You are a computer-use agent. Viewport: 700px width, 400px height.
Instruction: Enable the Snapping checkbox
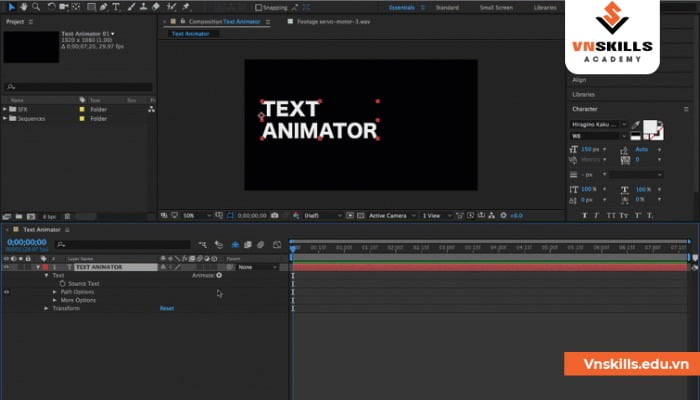pyautogui.click(x=256, y=7)
